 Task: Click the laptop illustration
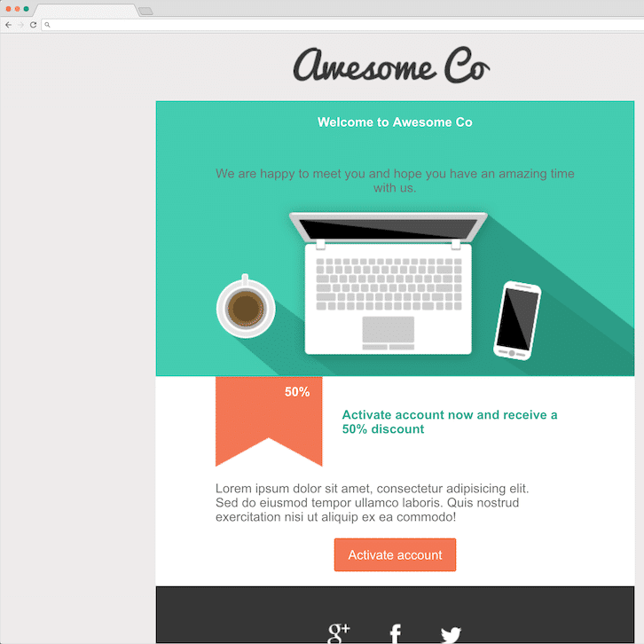click(x=389, y=283)
